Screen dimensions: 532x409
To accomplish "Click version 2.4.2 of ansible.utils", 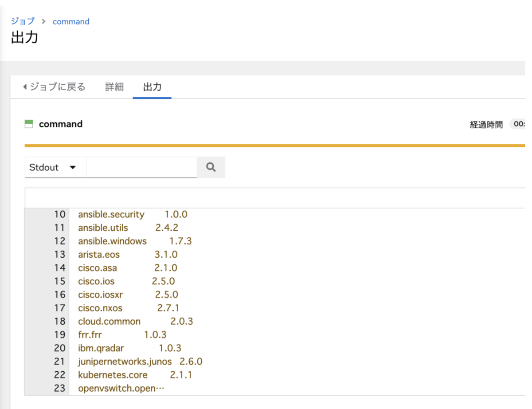I will click(167, 228).
